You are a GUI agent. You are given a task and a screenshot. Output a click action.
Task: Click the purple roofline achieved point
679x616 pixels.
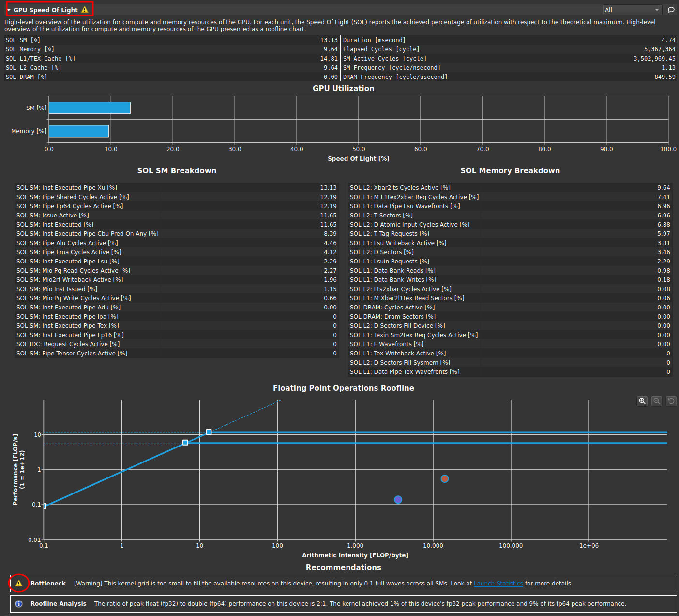click(398, 500)
